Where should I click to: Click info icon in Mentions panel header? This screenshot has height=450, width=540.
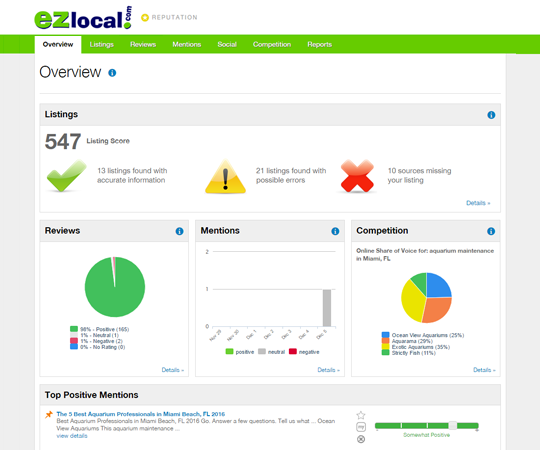point(335,231)
